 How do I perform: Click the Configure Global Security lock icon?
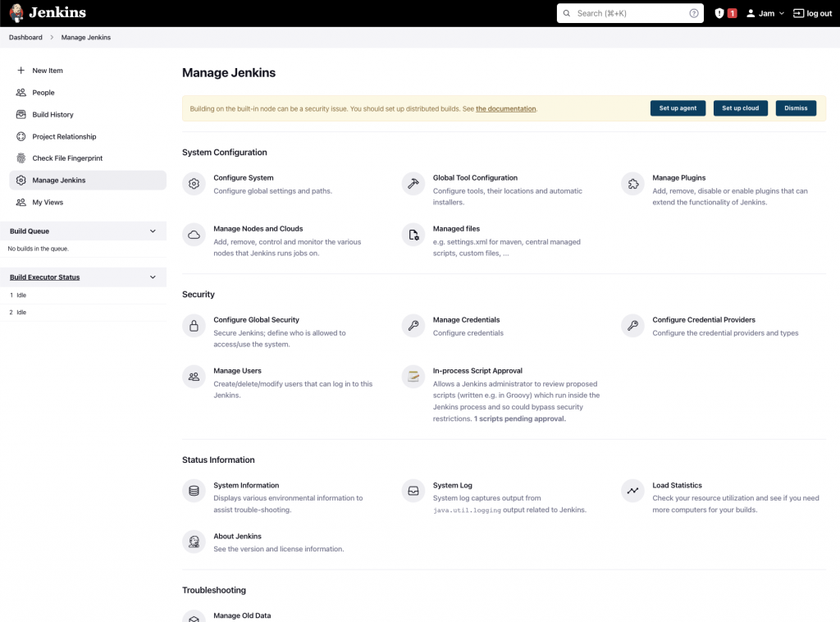pyautogui.click(x=194, y=326)
